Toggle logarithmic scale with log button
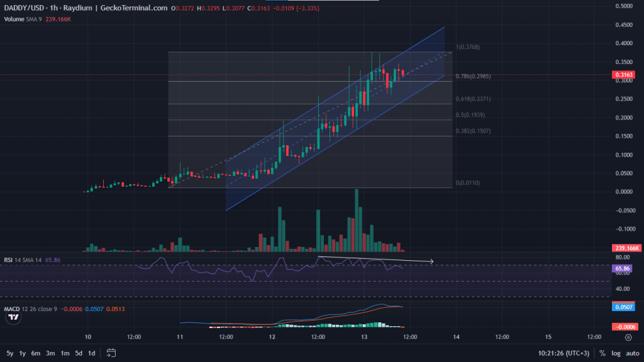The width and height of the screenshot is (644, 362). [614, 353]
